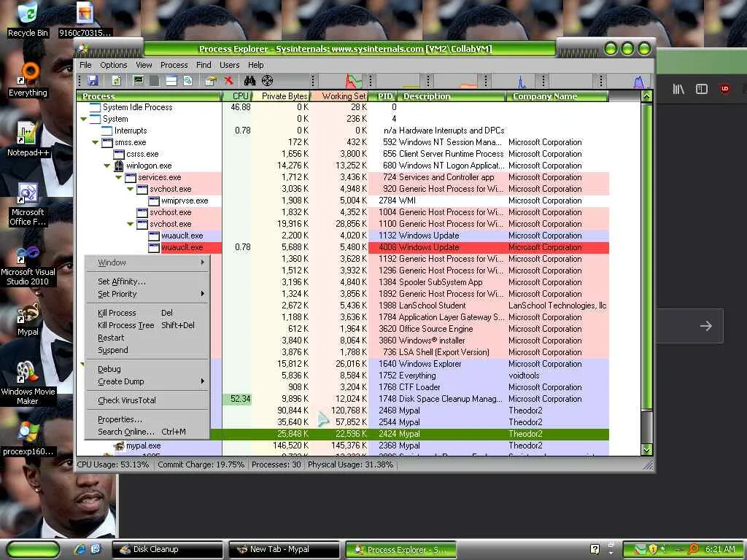The width and height of the screenshot is (747, 560).
Task: Click the process list scrollbar up arrow
Action: click(646, 97)
